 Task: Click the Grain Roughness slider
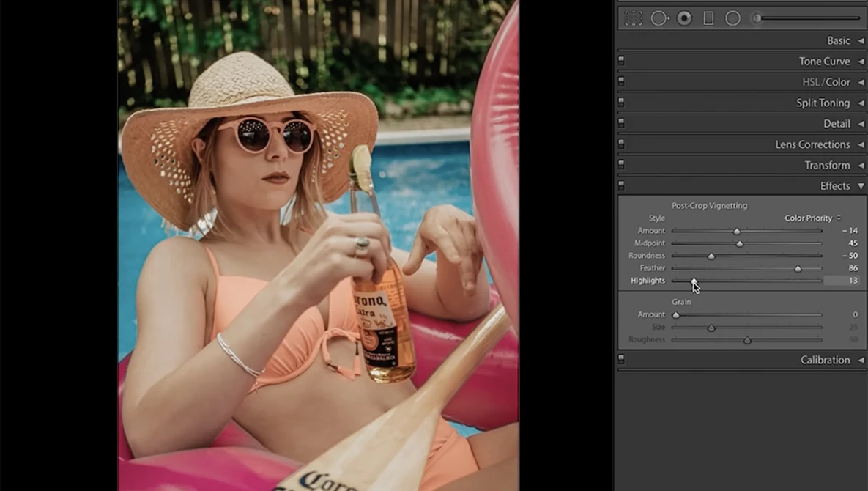[746, 340]
